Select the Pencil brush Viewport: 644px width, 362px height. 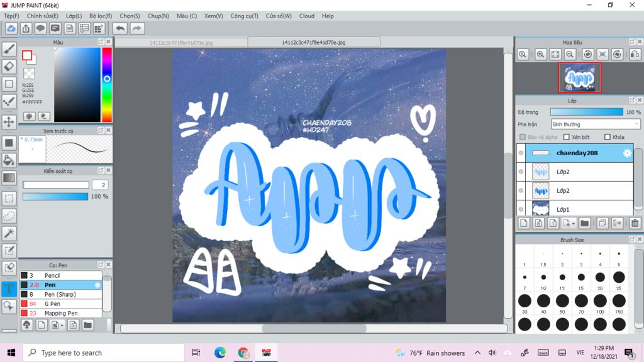[x=61, y=275]
